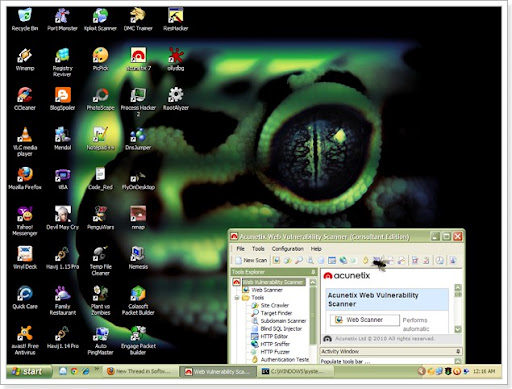Click the HTTP Editor window toolbar icon
Viewport: 512px width, 389px height.
332,260
